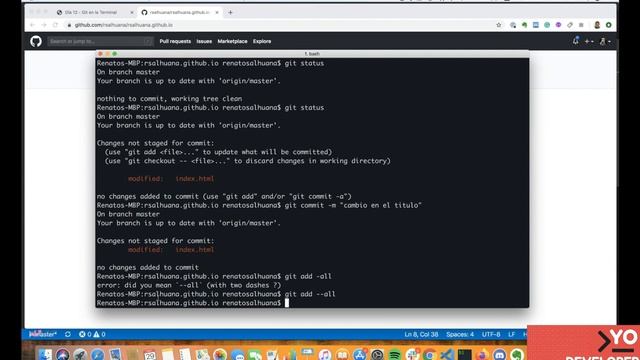
Task: Open Pull requests in GitHub header
Action: (x=175, y=41)
